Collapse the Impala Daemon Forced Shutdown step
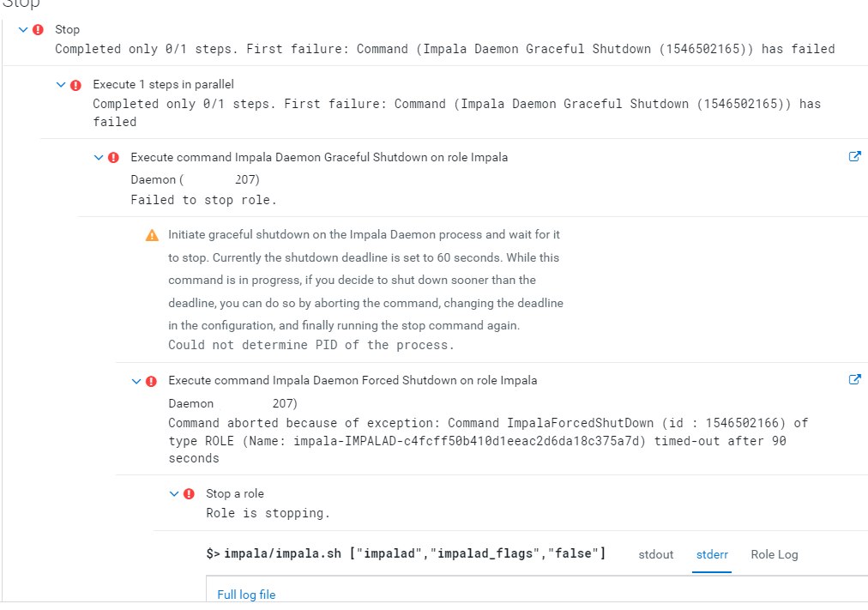This screenshot has width=868, height=610. point(136,381)
